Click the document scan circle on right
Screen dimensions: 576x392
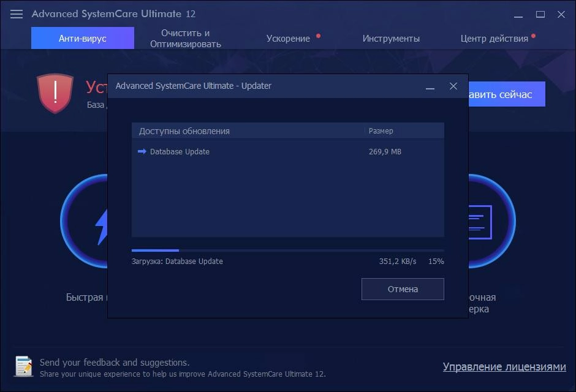click(492, 221)
